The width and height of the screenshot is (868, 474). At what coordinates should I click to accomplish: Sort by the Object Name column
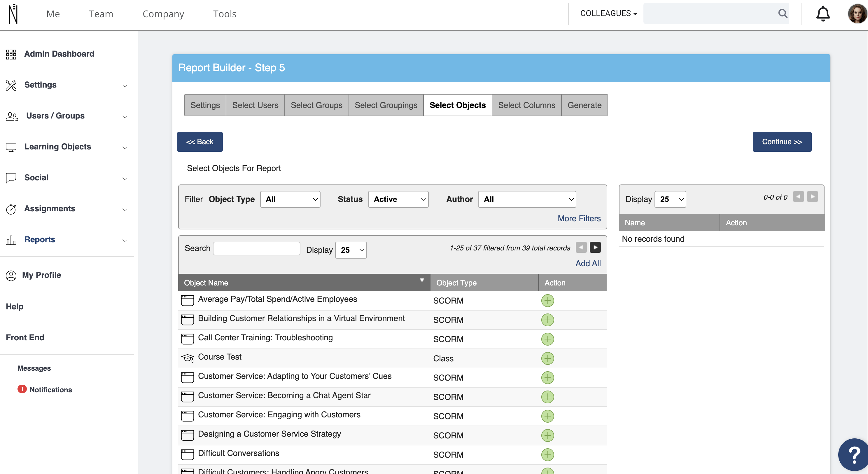pos(304,283)
